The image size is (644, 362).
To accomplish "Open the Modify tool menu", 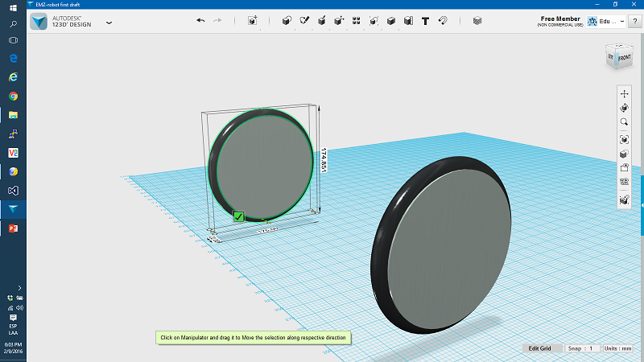I will [339, 21].
